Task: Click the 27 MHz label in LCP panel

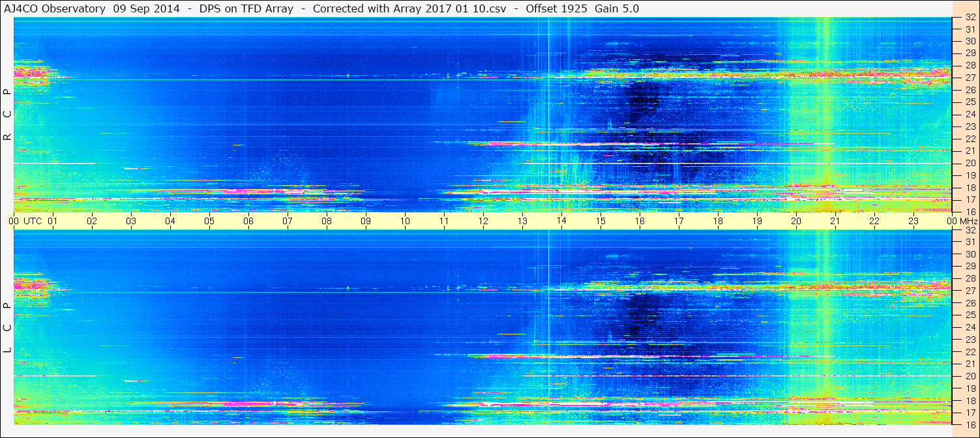Action: tap(970, 291)
